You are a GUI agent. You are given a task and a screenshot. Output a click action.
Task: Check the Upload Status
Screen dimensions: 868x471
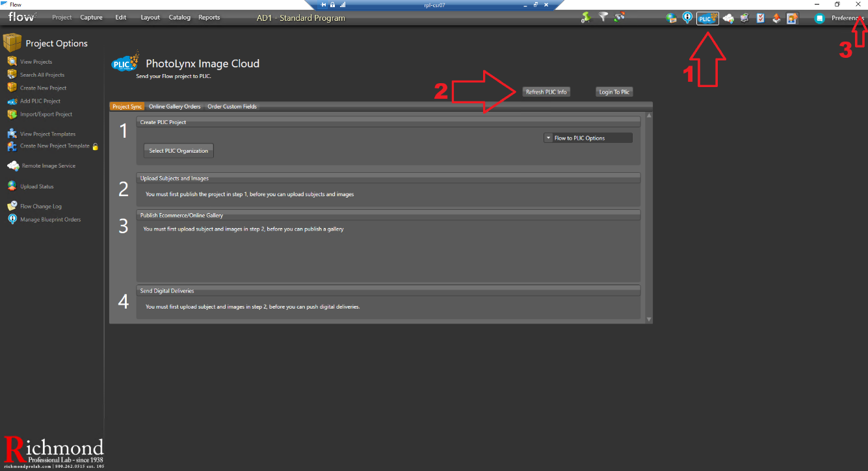coord(38,186)
